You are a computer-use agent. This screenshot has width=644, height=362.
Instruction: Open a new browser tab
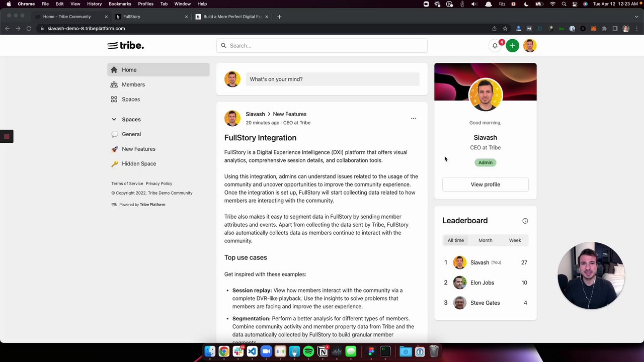[x=279, y=17]
